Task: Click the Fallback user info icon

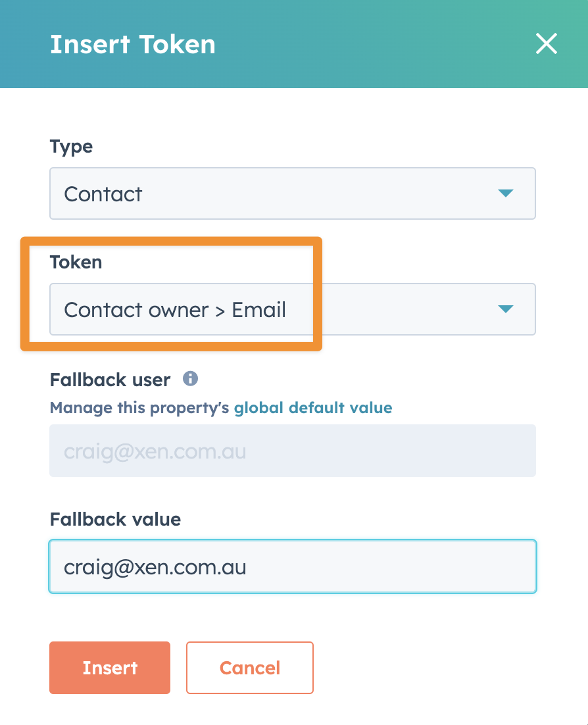Action: (191, 379)
